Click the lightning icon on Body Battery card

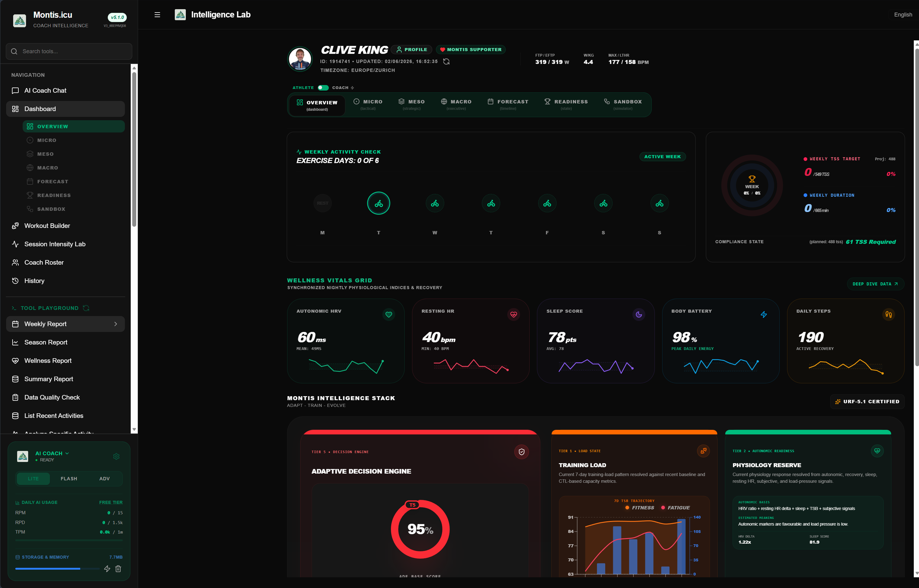[x=763, y=314]
